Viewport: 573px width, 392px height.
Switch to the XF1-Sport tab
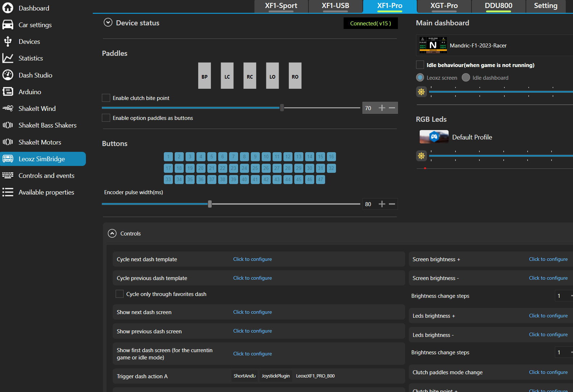281,6
